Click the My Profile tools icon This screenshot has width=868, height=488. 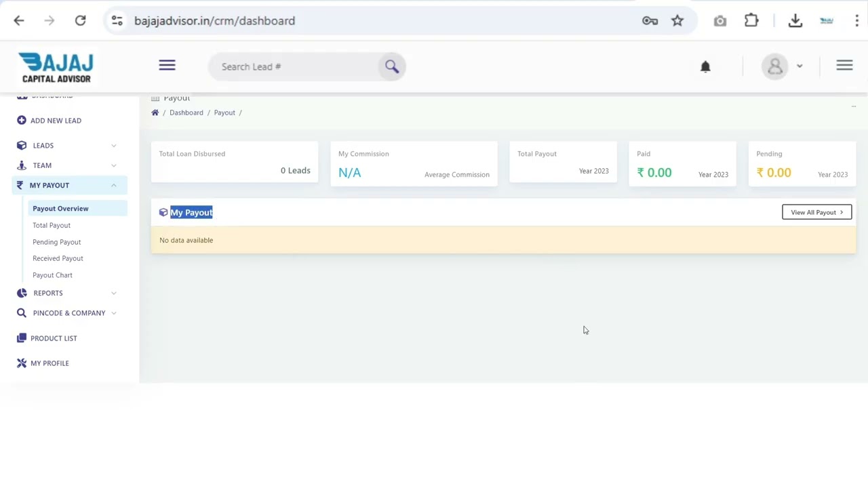(x=21, y=363)
